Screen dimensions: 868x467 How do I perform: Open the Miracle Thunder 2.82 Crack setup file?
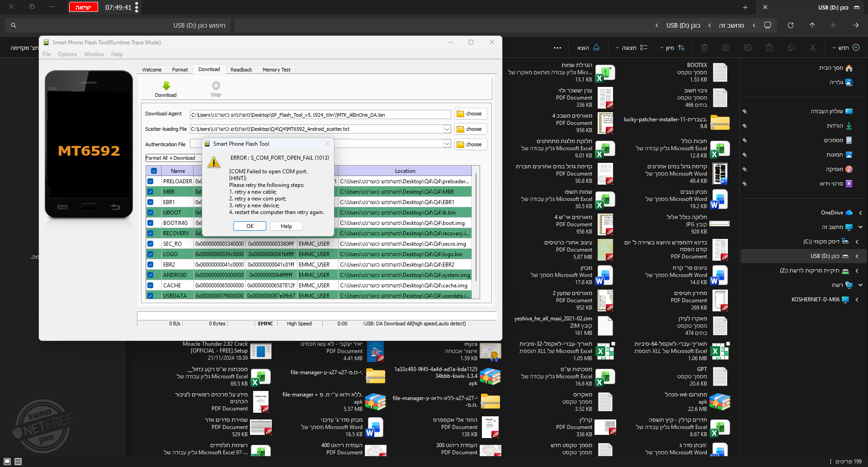[x=261, y=351]
